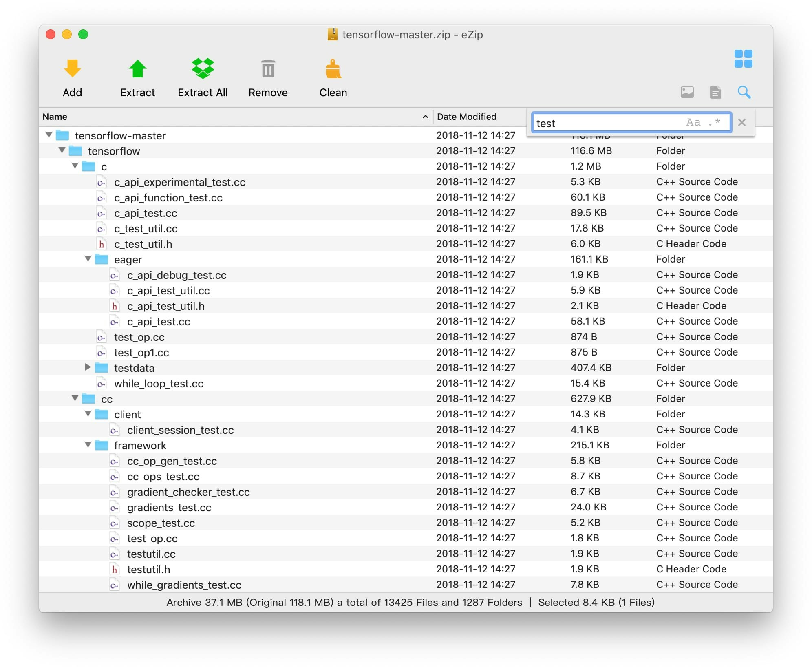Collapse the eager folder
812x667 pixels.
tap(88, 259)
